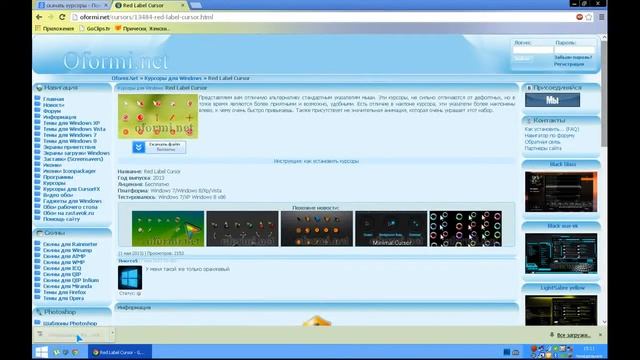This screenshot has height=360, width=640.
Task: Focus the Пароль input field
Action: click(574, 50)
